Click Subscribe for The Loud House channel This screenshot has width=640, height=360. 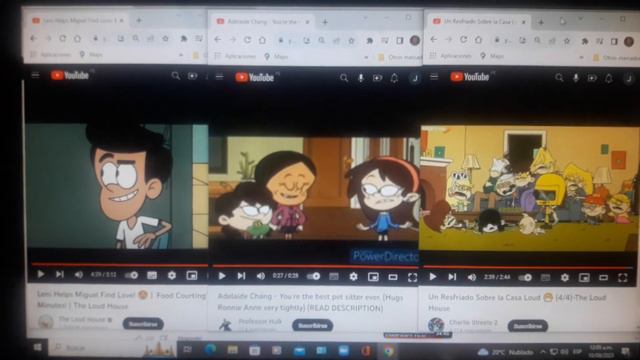pos(143,324)
